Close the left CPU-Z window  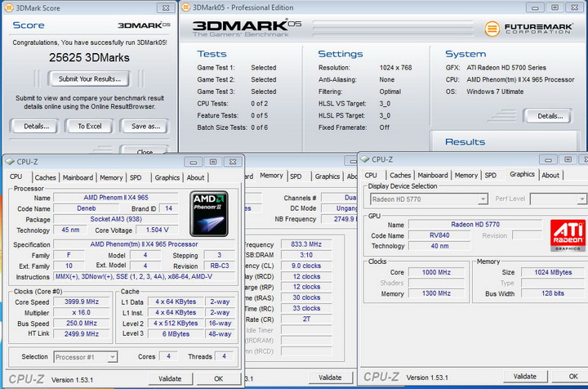[233, 162]
